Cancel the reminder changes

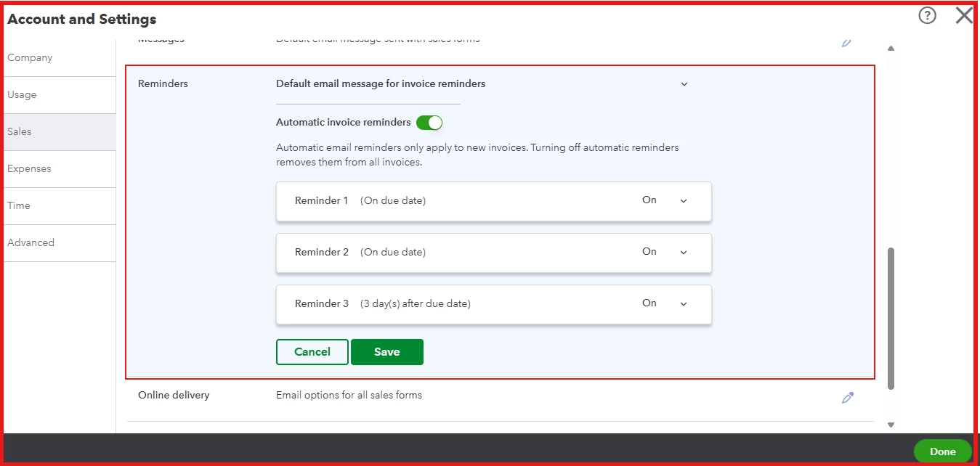pyautogui.click(x=312, y=352)
